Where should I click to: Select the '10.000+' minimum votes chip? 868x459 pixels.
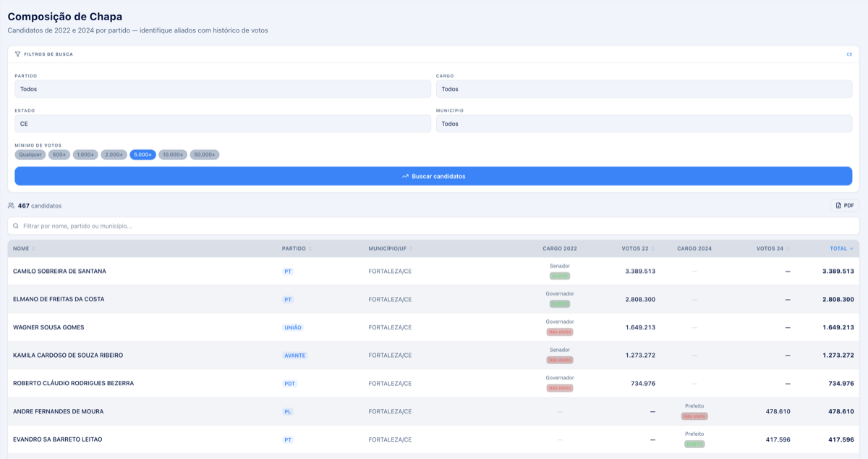[x=173, y=154]
